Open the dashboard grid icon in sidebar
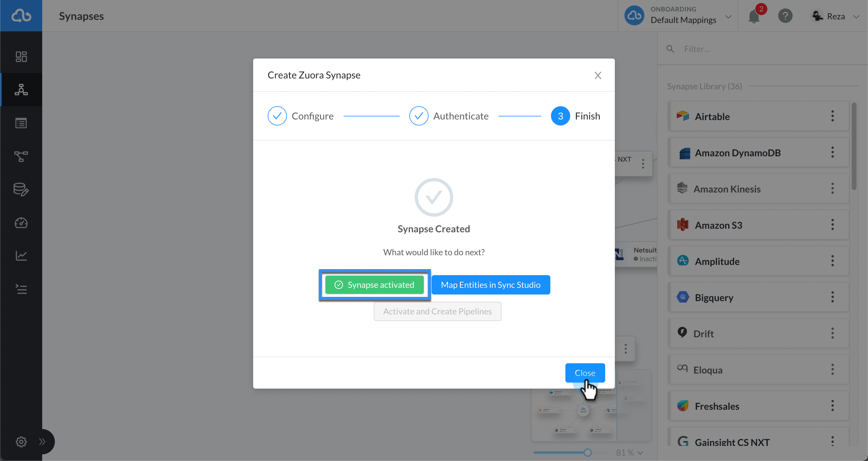 tap(21, 56)
